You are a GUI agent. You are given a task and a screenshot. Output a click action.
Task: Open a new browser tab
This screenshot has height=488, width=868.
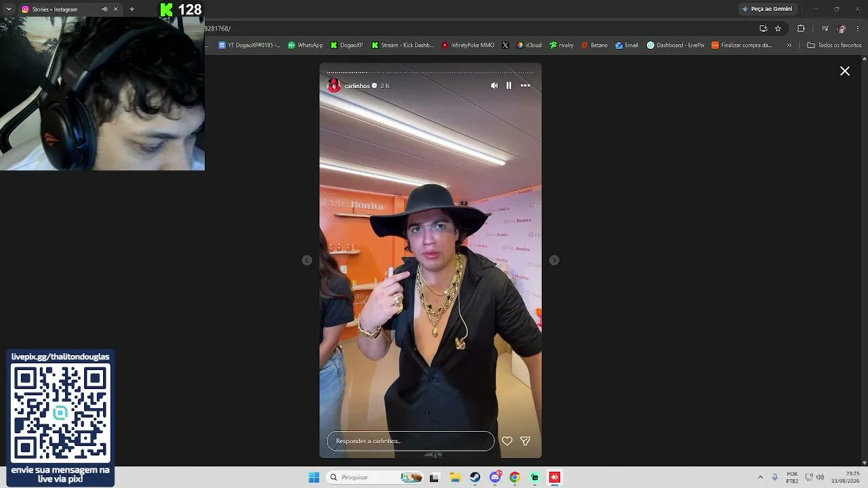(x=132, y=9)
